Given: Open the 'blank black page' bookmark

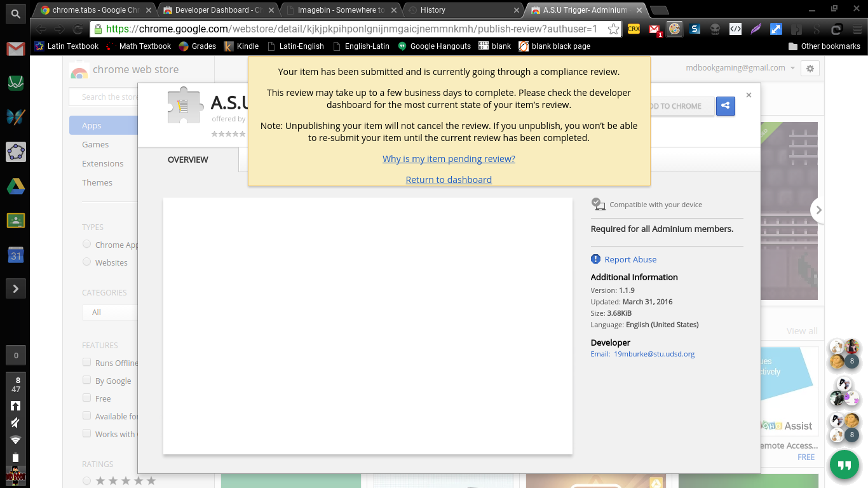Looking at the screenshot, I should [x=555, y=46].
